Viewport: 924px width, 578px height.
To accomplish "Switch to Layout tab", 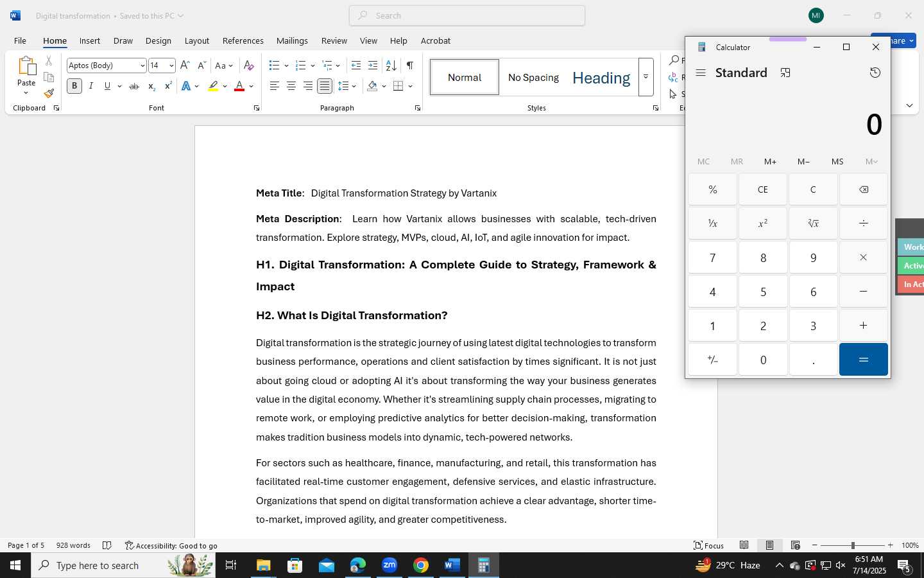I will tap(197, 40).
